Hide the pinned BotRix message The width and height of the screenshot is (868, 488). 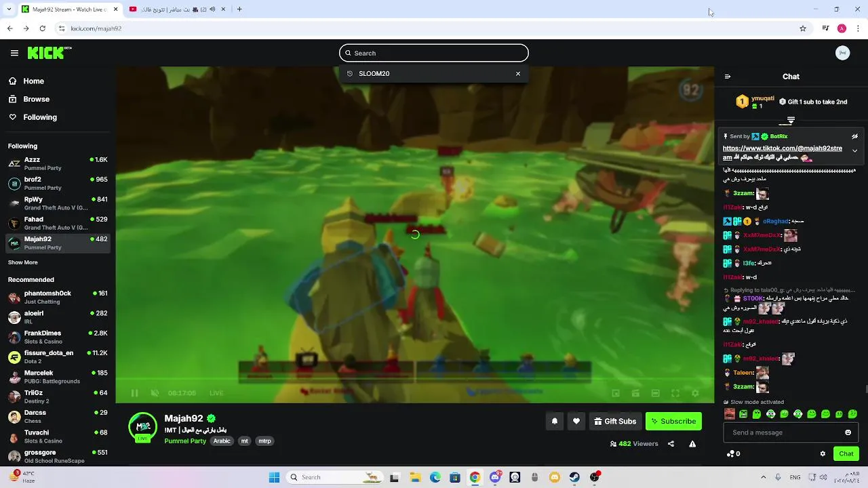pyautogui.click(x=855, y=136)
